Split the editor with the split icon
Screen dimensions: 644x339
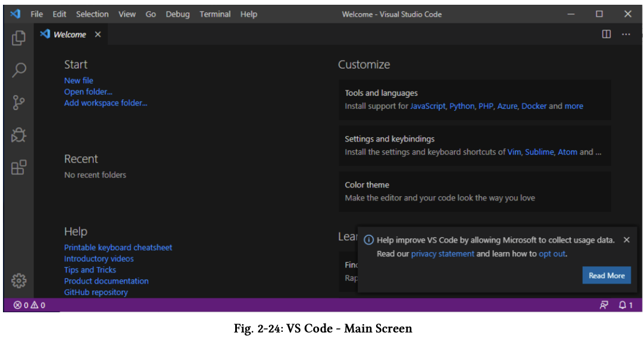pyautogui.click(x=607, y=34)
